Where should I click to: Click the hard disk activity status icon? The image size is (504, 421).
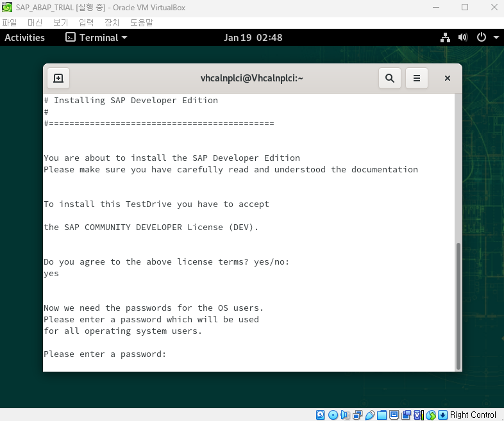tap(320, 415)
